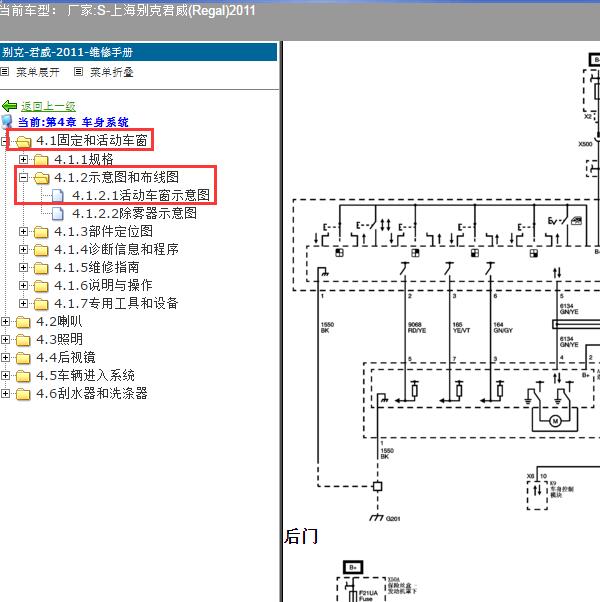Click folder icon of 4.1.5维修指南
Viewport: 600px width, 602px height.
41,268
